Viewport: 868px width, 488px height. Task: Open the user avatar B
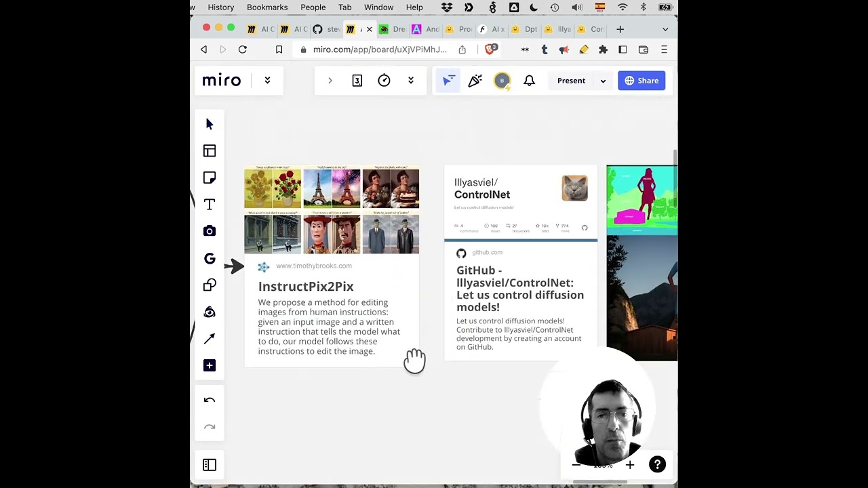[502, 81]
